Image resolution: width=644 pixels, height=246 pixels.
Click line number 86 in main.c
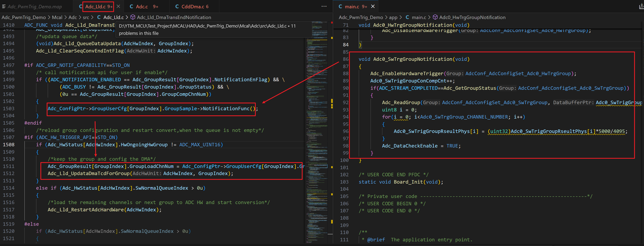(x=345, y=59)
